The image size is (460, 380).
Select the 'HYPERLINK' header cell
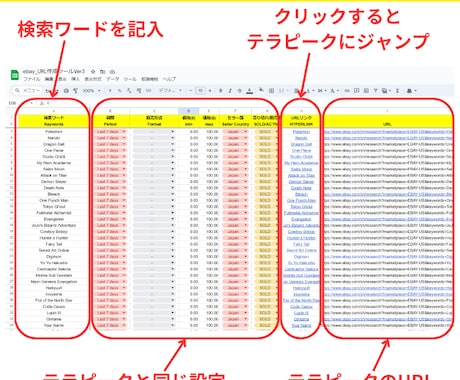[x=301, y=124]
